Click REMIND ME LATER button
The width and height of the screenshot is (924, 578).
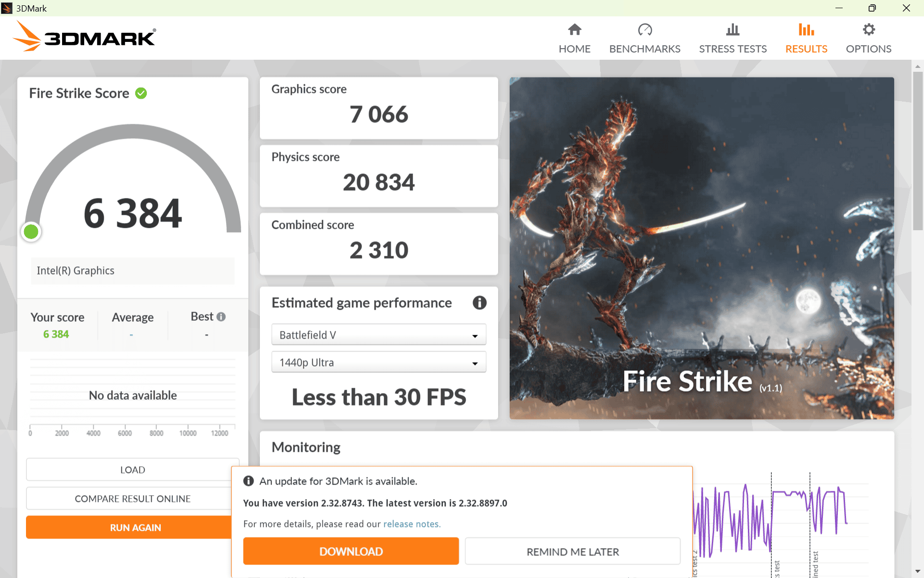pos(573,552)
